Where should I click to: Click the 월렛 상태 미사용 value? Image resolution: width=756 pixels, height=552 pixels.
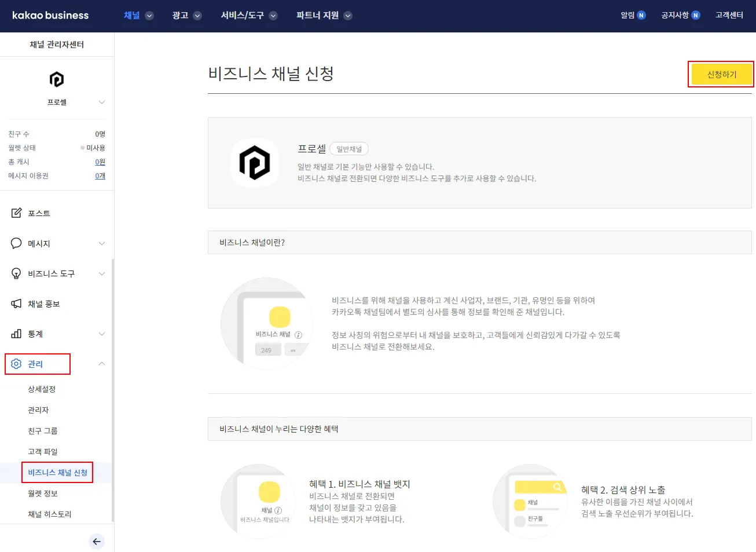point(96,148)
